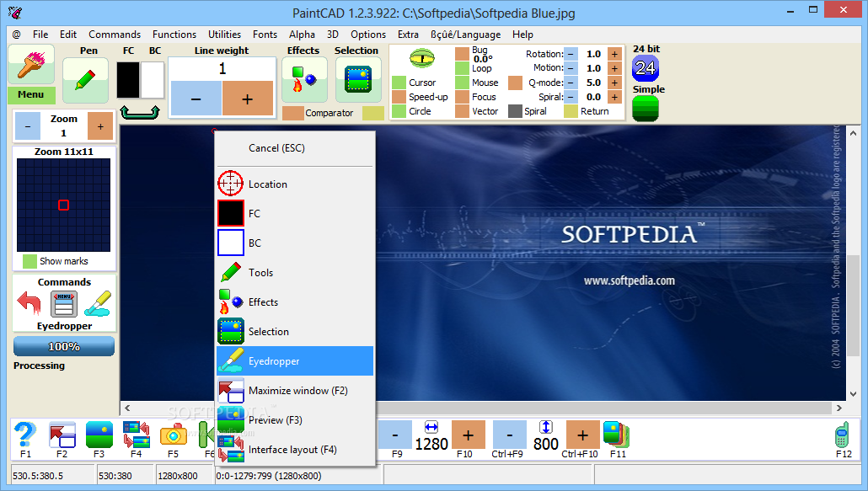Open the Extra menu

[x=408, y=35]
